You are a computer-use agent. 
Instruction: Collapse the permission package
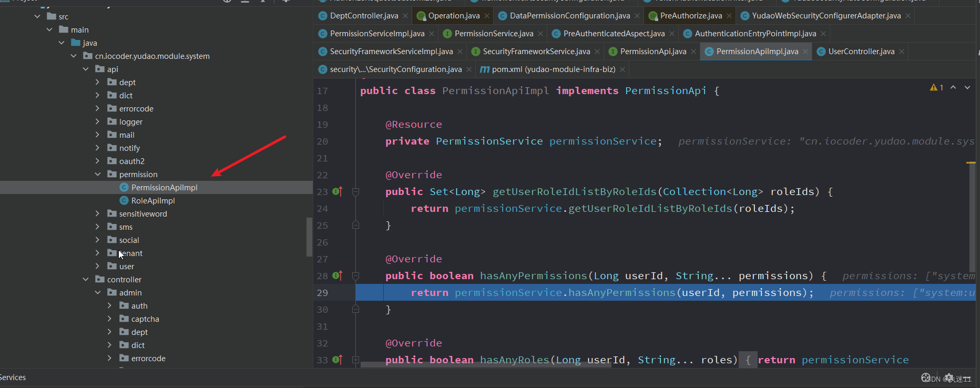97,174
